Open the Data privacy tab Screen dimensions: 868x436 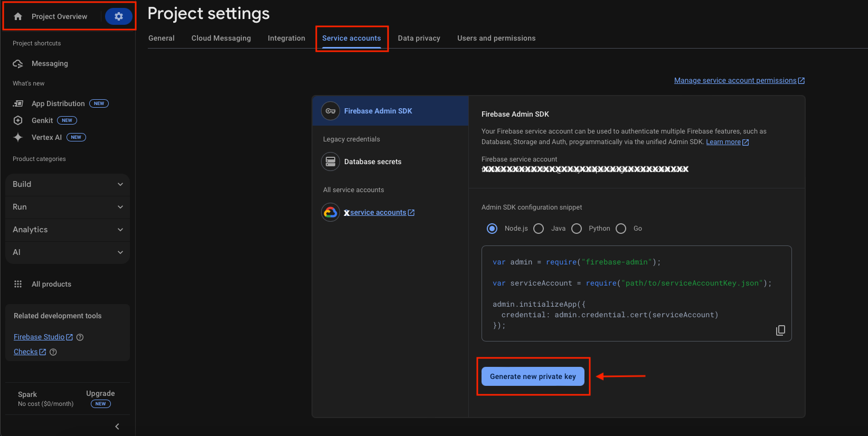coord(419,38)
